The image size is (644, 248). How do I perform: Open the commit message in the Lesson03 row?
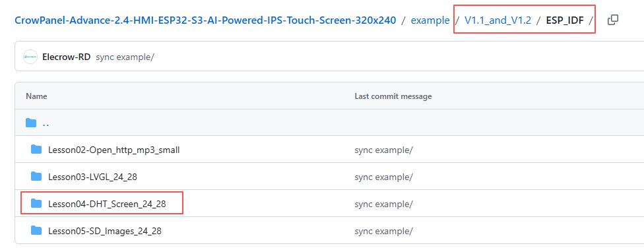383,177
